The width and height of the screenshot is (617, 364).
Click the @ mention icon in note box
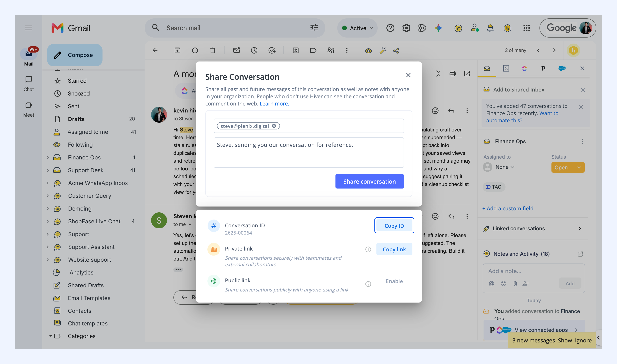491,283
